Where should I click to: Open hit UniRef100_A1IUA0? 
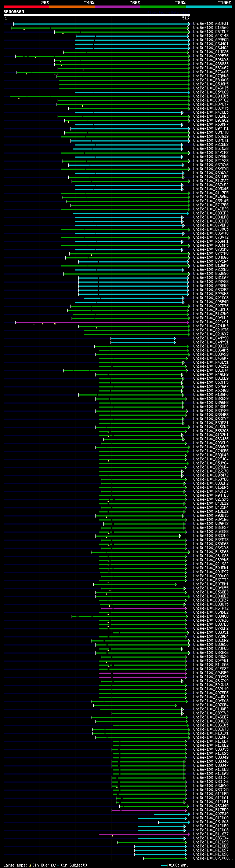pyautogui.click(x=211, y=818)
